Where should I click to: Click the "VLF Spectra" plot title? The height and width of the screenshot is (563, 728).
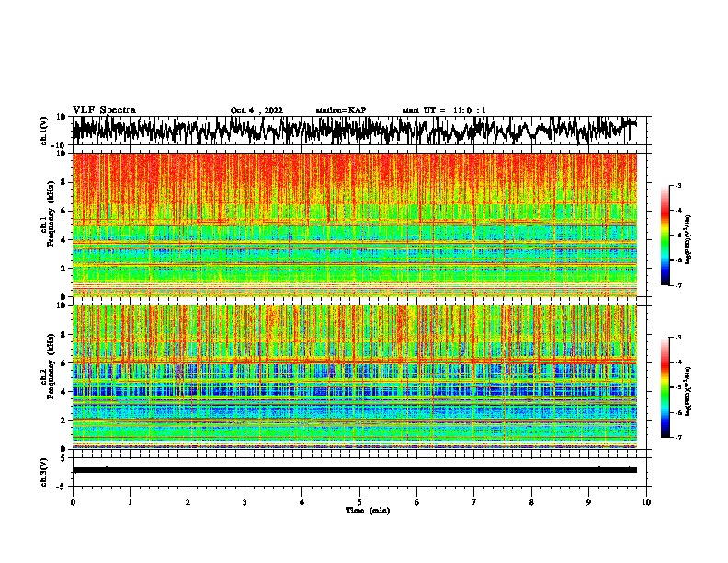104,109
